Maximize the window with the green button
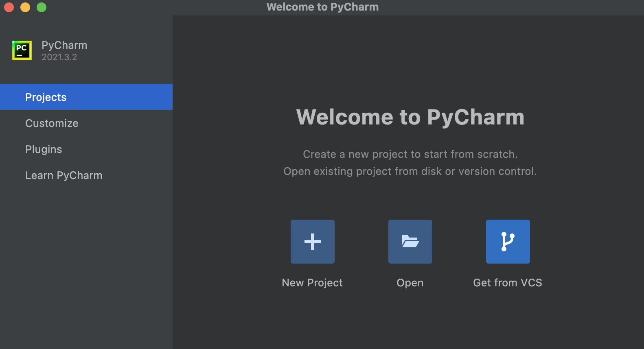The image size is (644, 349). point(42,7)
